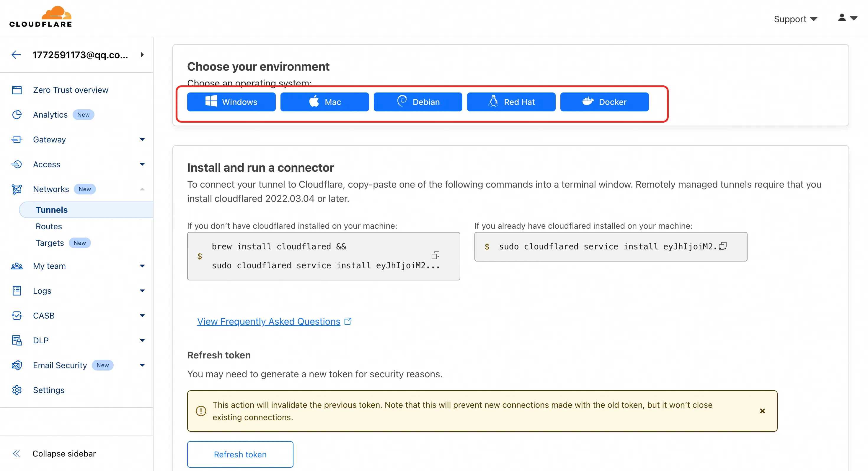This screenshot has height=471, width=868.
Task: Expand the CASB menu
Action: coord(142,316)
